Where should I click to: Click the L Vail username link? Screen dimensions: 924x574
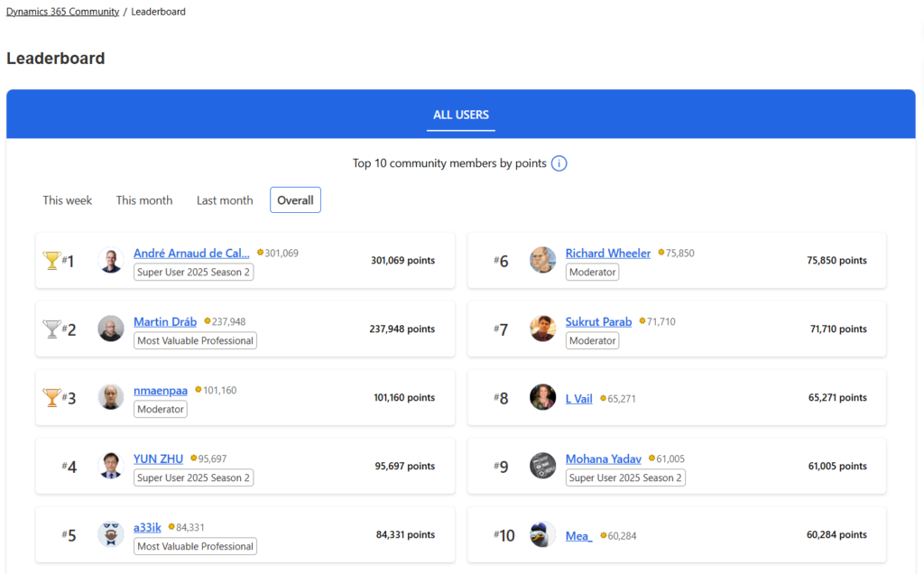tap(578, 398)
